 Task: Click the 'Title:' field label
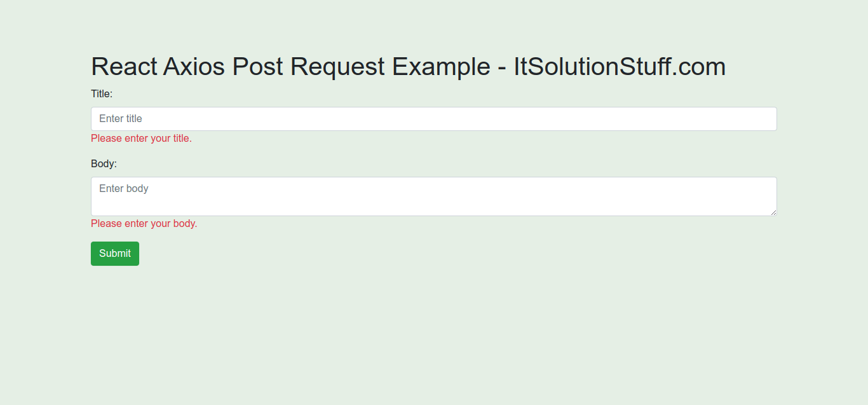point(101,93)
